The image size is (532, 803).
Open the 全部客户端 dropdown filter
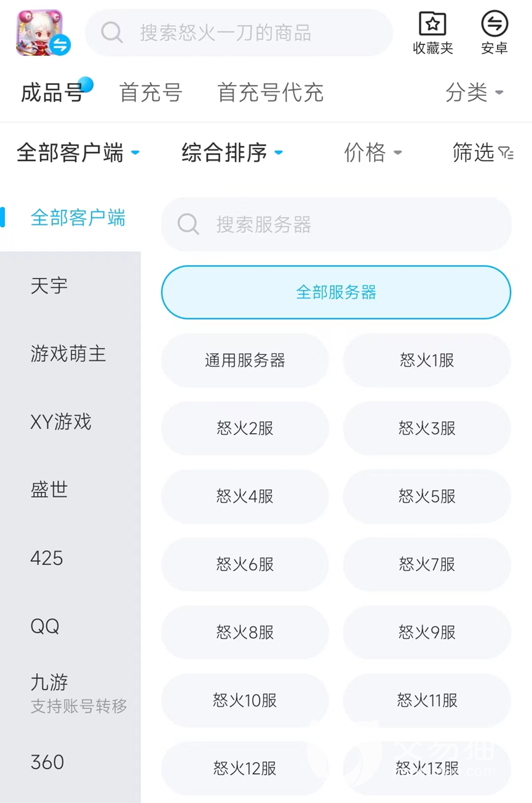click(x=77, y=153)
